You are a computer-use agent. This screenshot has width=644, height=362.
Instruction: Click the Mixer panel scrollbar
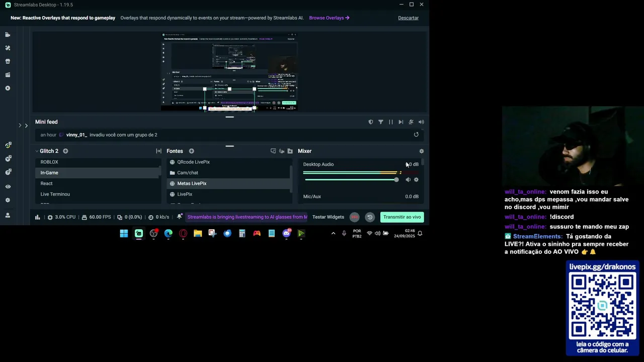click(423, 163)
